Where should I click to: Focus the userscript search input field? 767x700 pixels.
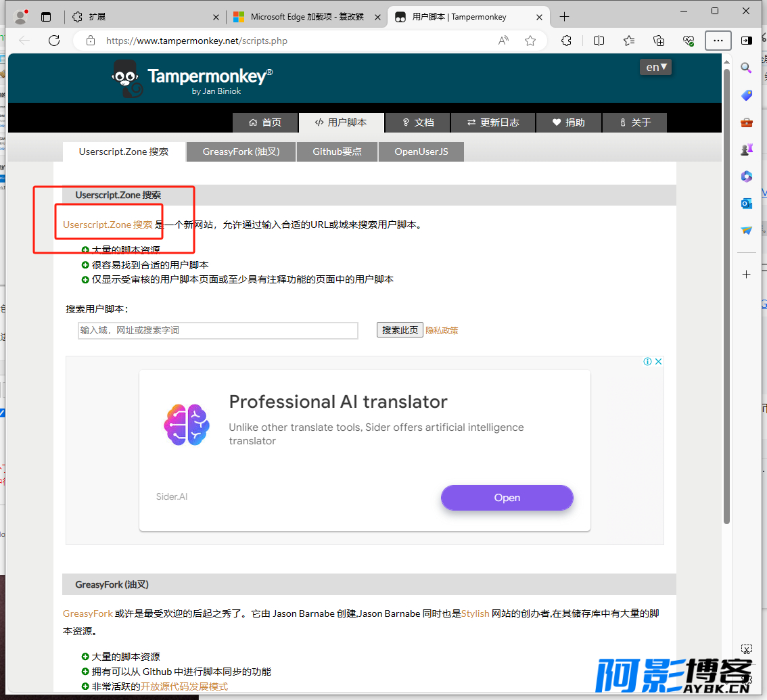point(218,330)
